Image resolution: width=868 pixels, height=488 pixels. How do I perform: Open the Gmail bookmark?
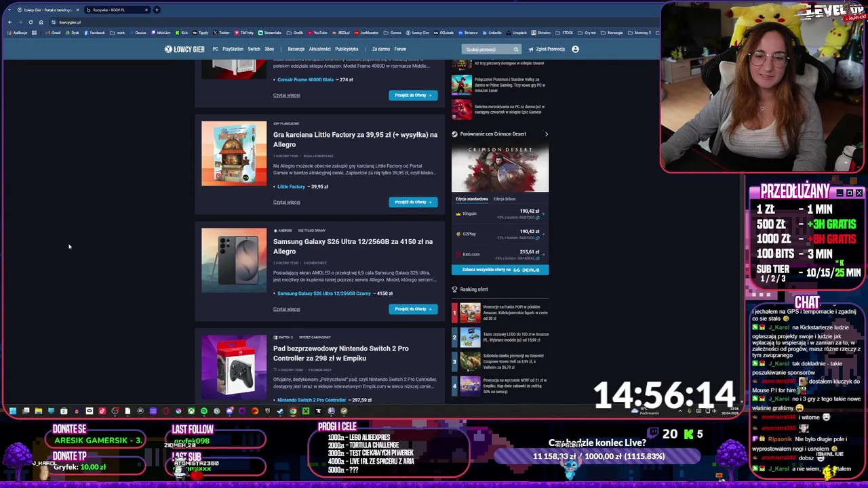click(54, 33)
